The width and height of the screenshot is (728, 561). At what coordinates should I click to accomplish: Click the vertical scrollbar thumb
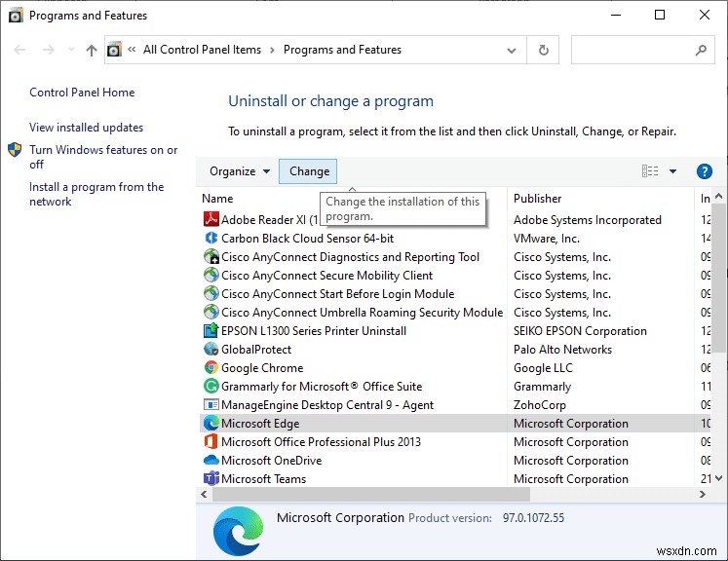coord(718,279)
